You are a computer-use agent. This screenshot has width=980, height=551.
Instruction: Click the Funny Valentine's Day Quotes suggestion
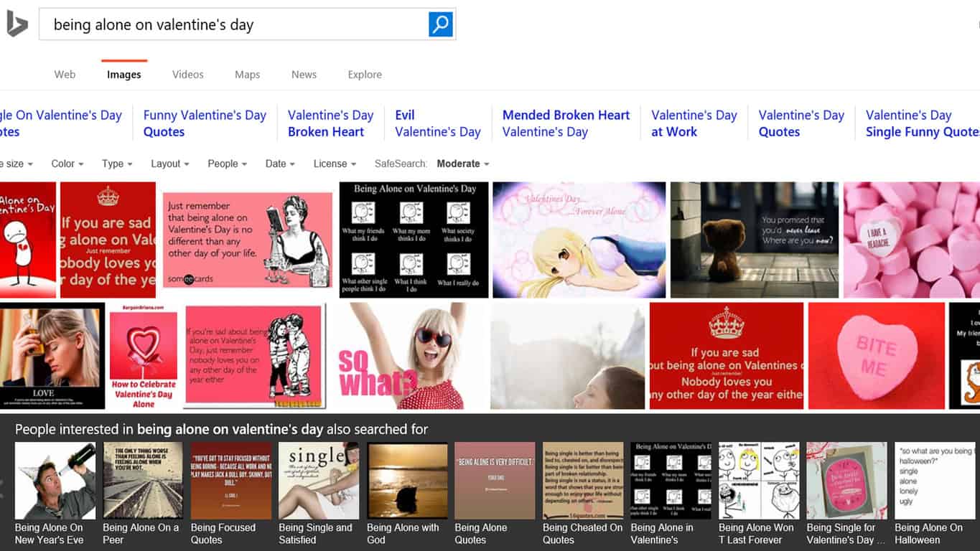[x=205, y=123]
